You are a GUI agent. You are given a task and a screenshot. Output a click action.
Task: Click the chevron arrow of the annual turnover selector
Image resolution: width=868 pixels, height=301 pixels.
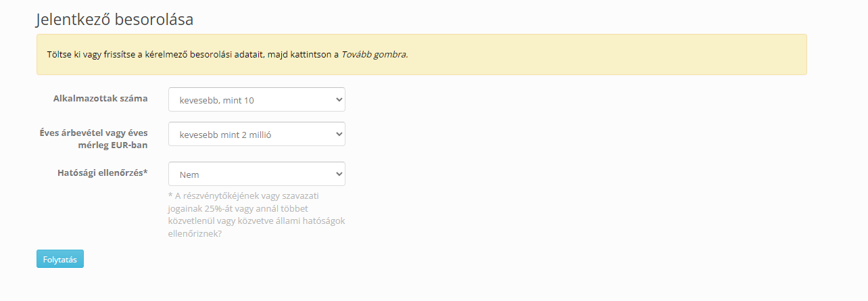click(339, 134)
